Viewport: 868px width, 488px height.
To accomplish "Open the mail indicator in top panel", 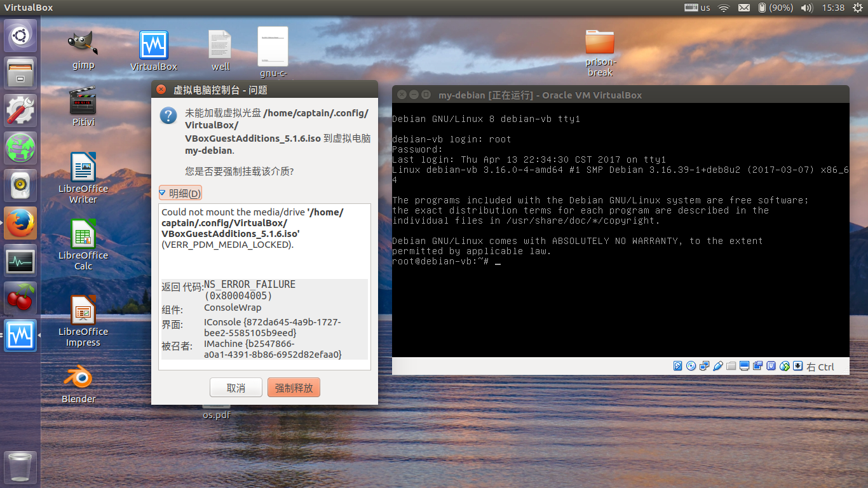I will tap(745, 8).
